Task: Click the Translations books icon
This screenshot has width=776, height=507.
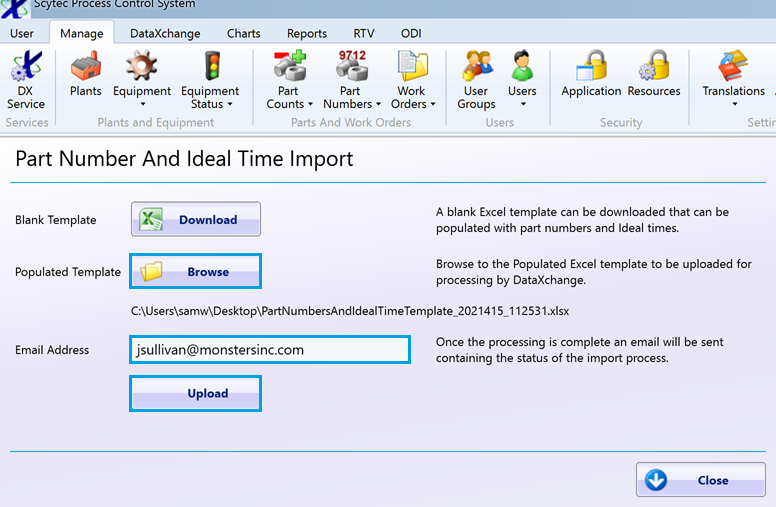Action: (733, 66)
